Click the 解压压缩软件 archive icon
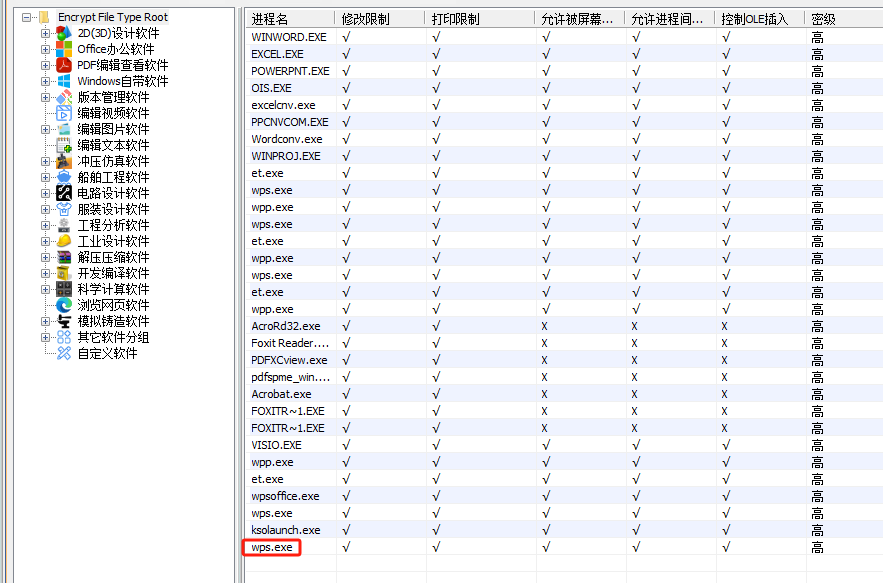Screen dimensions: 883x583 (64, 257)
